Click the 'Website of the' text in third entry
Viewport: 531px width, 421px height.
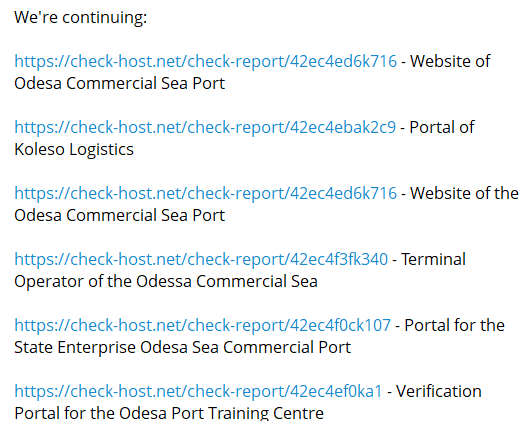click(x=464, y=193)
